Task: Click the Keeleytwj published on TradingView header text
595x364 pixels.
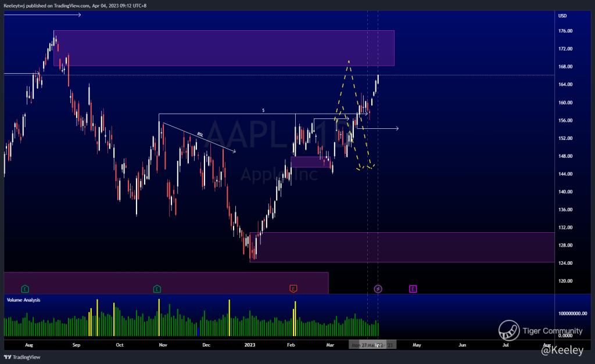Action: point(75,6)
